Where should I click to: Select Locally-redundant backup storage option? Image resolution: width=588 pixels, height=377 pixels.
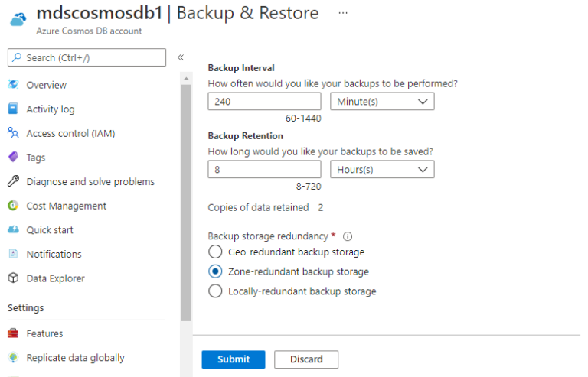click(215, 291)
